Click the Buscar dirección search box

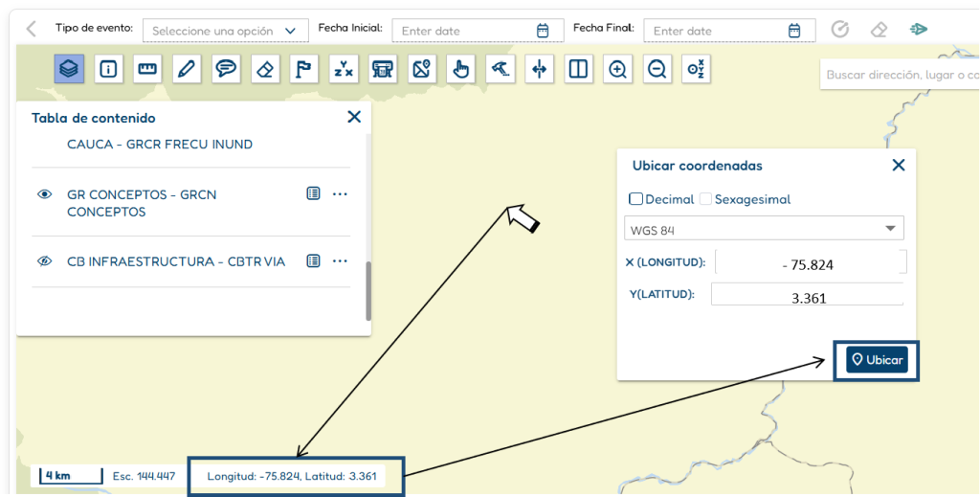pos(900,75)
